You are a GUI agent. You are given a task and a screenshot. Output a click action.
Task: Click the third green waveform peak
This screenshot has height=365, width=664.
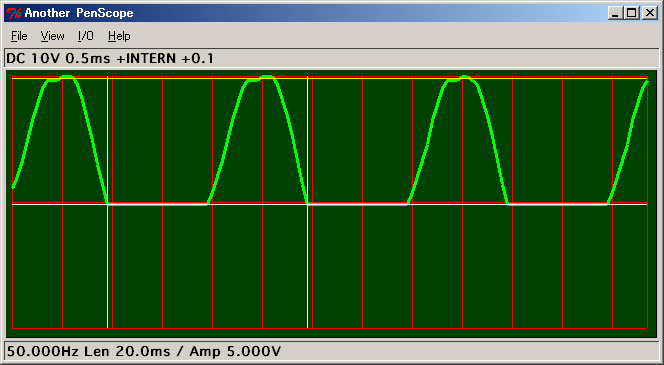point(465,77)
